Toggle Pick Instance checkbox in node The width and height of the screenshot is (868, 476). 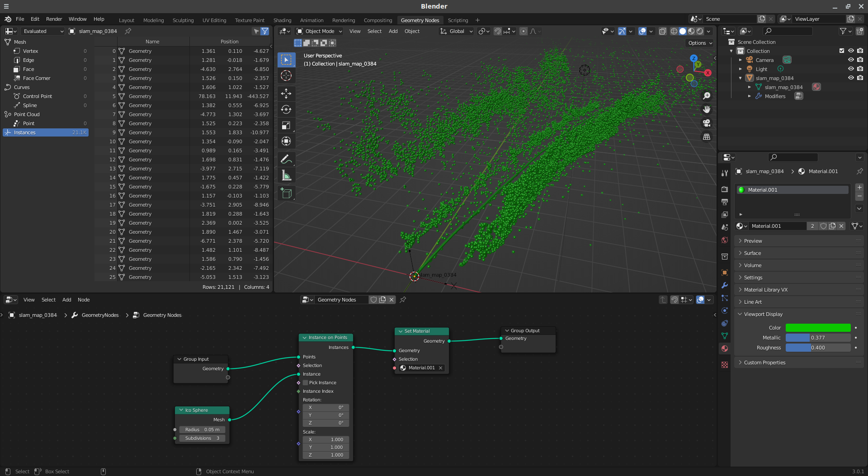[x=306, y=382]
